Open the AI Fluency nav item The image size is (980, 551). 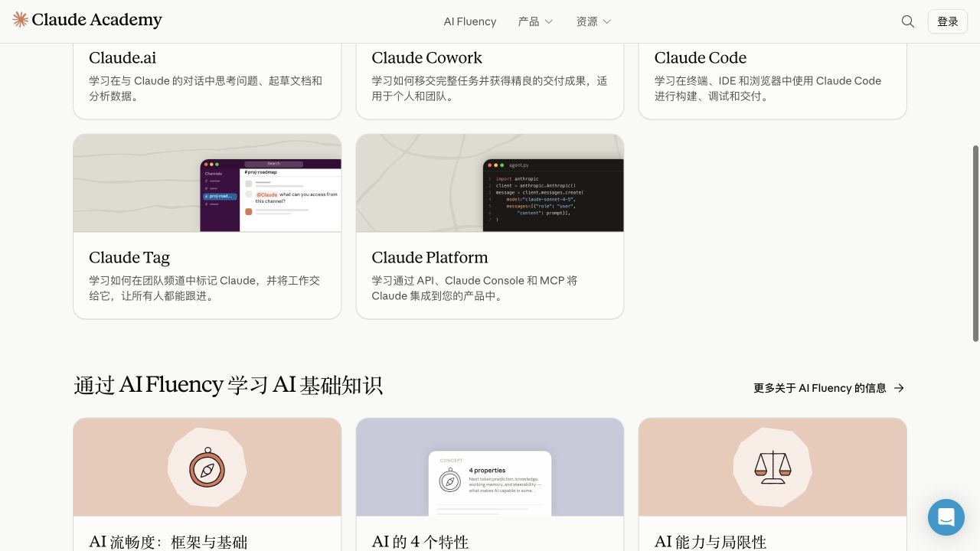click(470, 21)
